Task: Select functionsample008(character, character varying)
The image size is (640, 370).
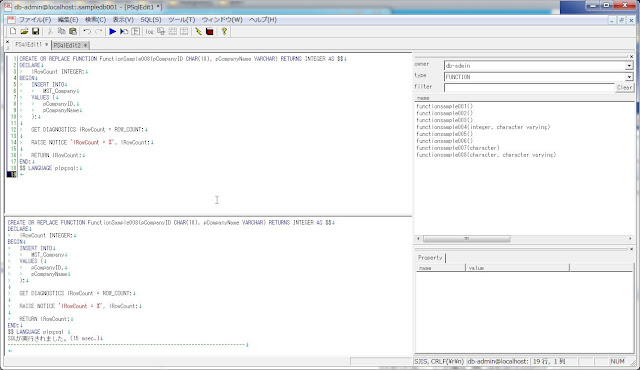Action: [486, 155]
